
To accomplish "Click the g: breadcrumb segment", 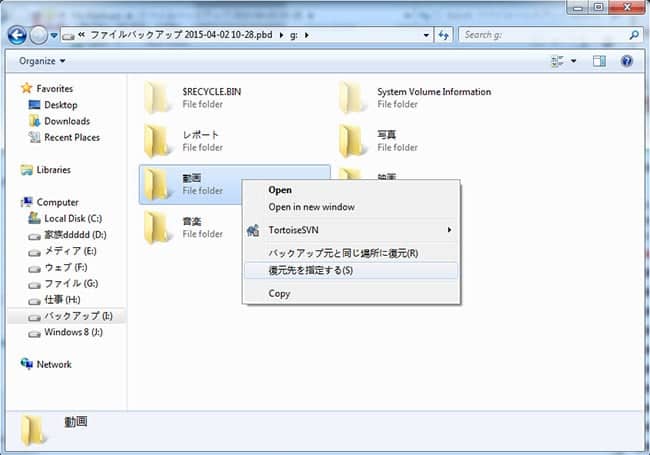I will point(293,35).
